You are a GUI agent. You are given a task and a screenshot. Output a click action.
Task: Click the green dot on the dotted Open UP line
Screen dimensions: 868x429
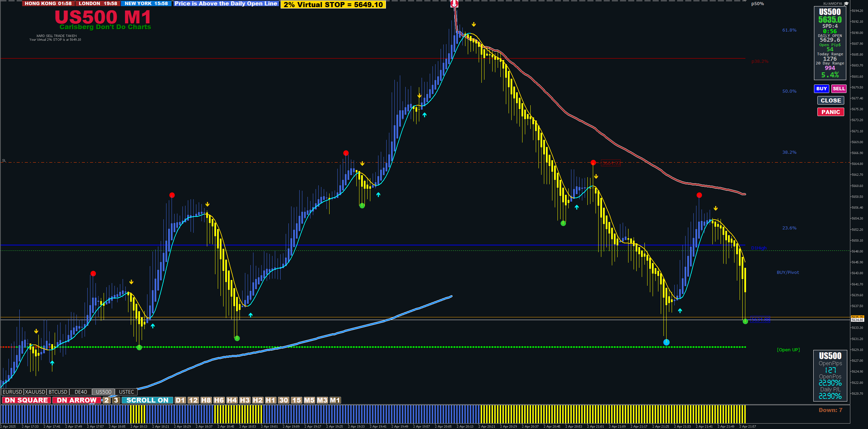(x=139, y=347)
